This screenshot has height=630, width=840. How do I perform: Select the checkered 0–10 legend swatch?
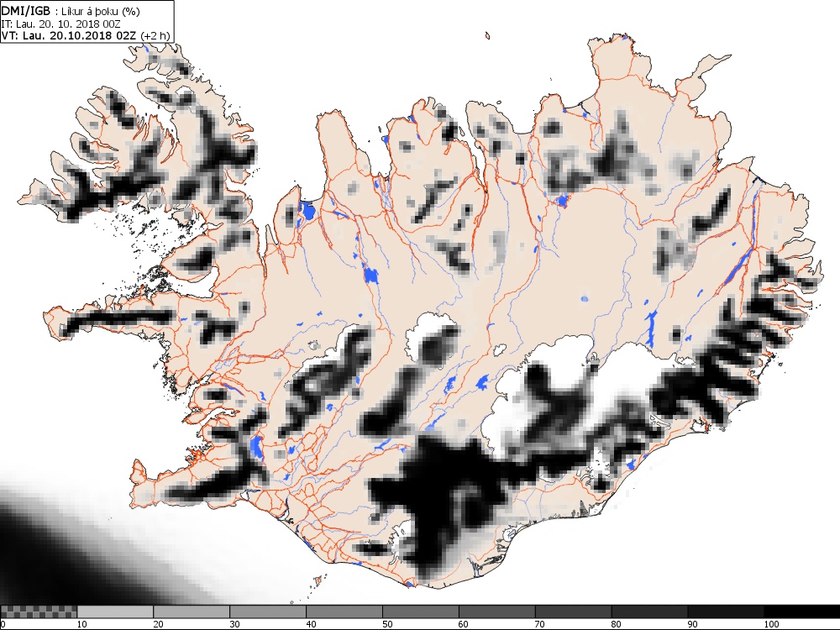pos(39,612)
